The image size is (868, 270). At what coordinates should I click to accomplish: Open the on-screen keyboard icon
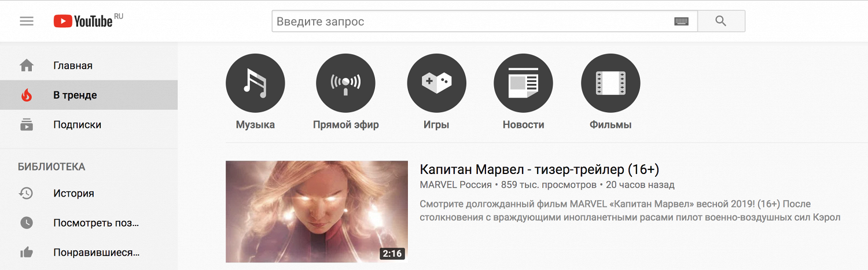pyautogui.click(x=682, y=21)
